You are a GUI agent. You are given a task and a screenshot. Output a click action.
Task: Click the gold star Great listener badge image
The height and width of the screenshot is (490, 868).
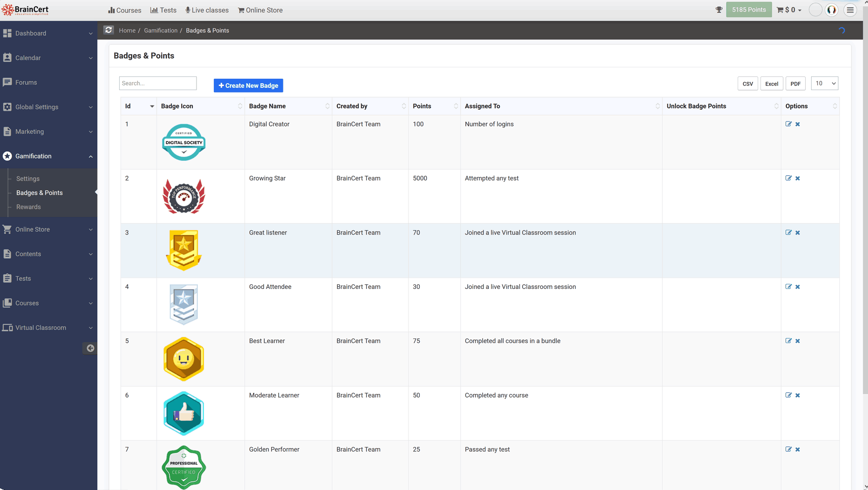click(x=183, y=250)
